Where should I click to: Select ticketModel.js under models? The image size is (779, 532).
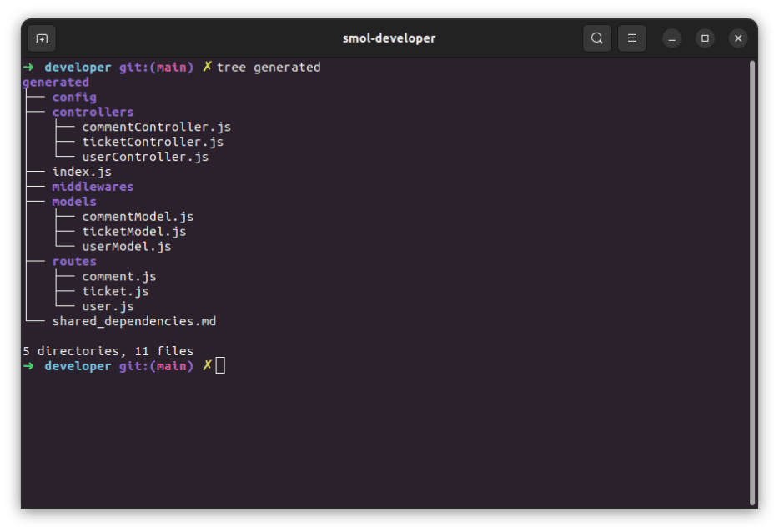[133, 231]
